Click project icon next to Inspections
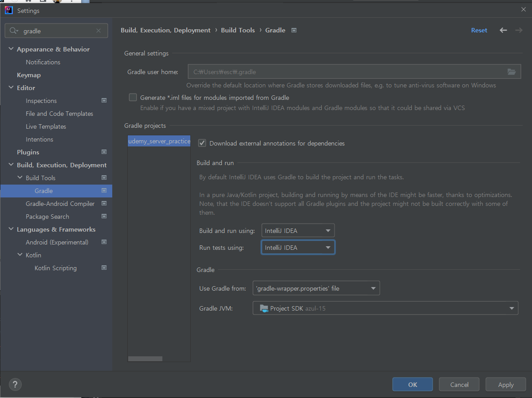This screenshot has width=532, height=398. [104, 100]
